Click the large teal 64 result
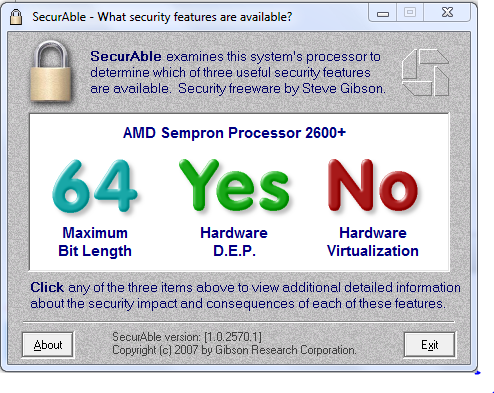The width and height of the screenshot is (494, 393). point(95,186)
